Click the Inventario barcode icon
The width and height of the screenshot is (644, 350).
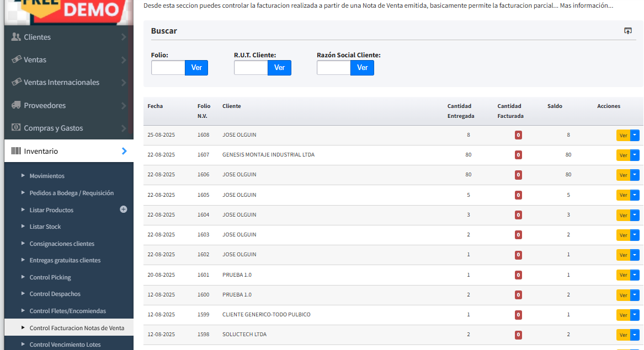pyautogui.click(x=16, y=151)
